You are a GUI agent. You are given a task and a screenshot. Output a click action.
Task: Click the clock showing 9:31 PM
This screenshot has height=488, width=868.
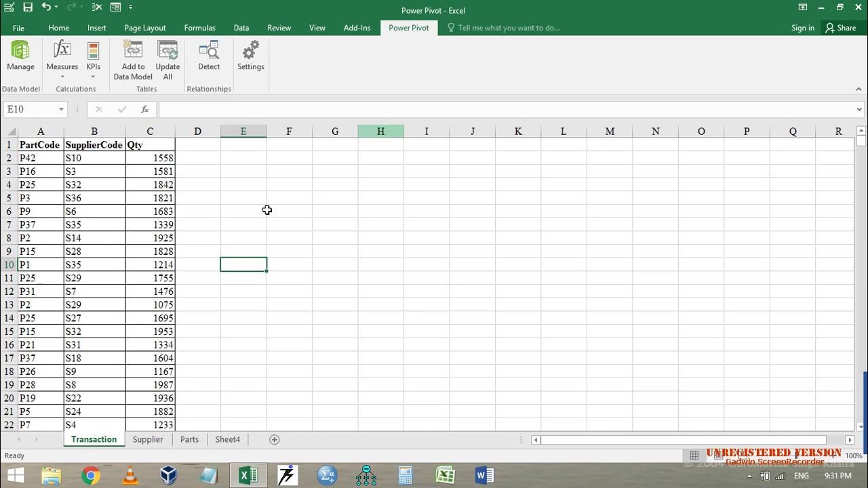click(837, 476)
